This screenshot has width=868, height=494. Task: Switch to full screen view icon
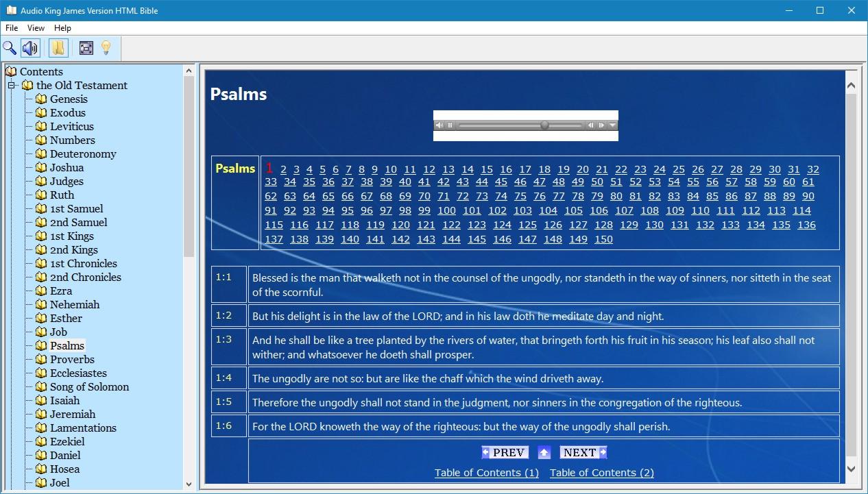[x=86, y=48]
